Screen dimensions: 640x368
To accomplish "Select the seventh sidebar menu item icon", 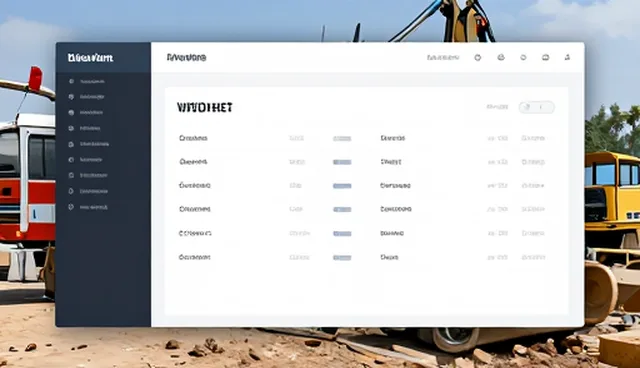I will point(71,175).
